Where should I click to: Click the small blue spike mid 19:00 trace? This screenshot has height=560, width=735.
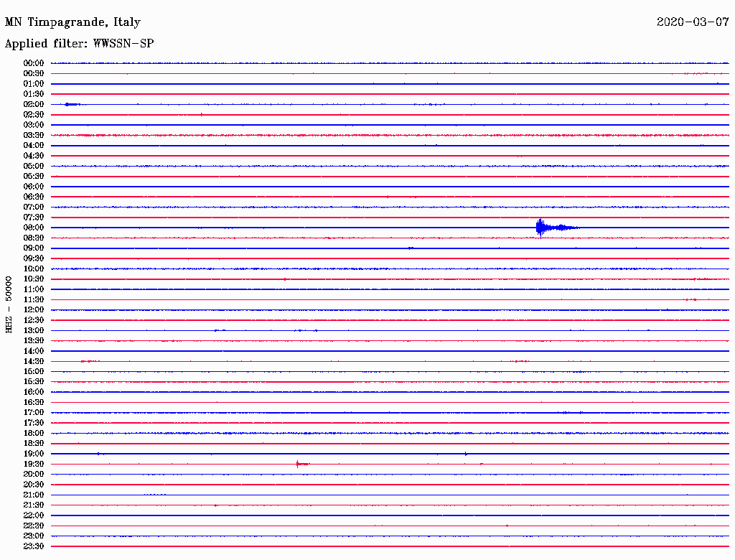tap(465, 454)
